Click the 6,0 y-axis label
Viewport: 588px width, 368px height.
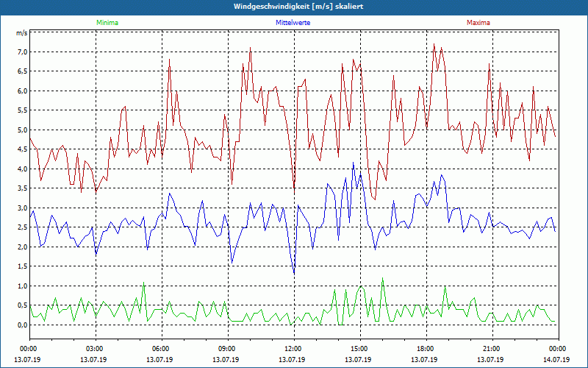click(x=23, y=91)
